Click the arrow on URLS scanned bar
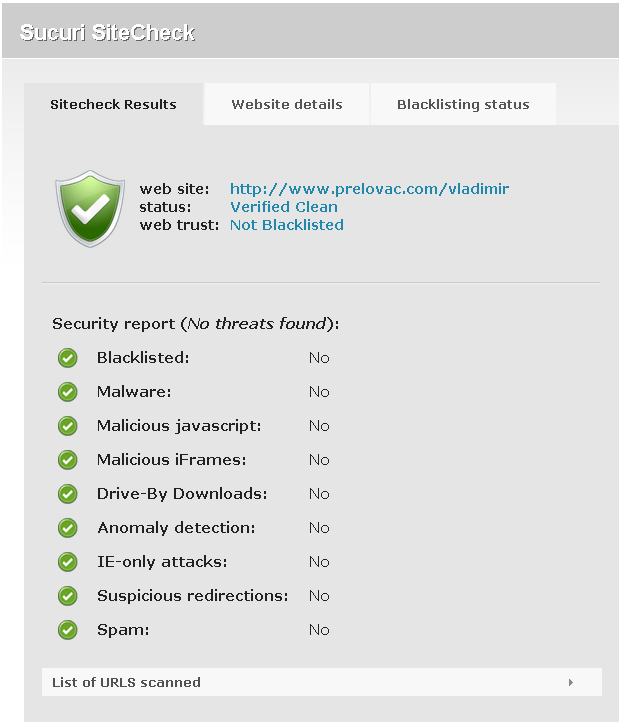Screen dimensions: 619x722 pyautogui.click(x=571, y=682)
